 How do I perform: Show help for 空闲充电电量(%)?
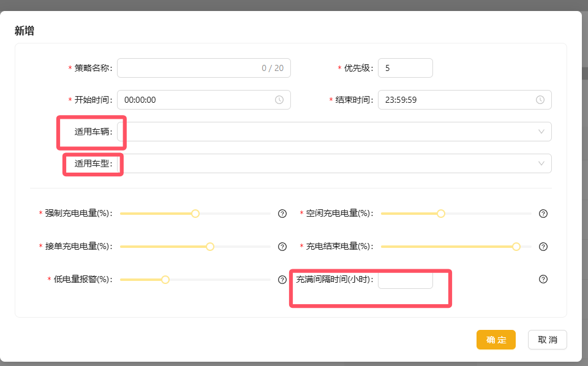(x=543, y=214)
